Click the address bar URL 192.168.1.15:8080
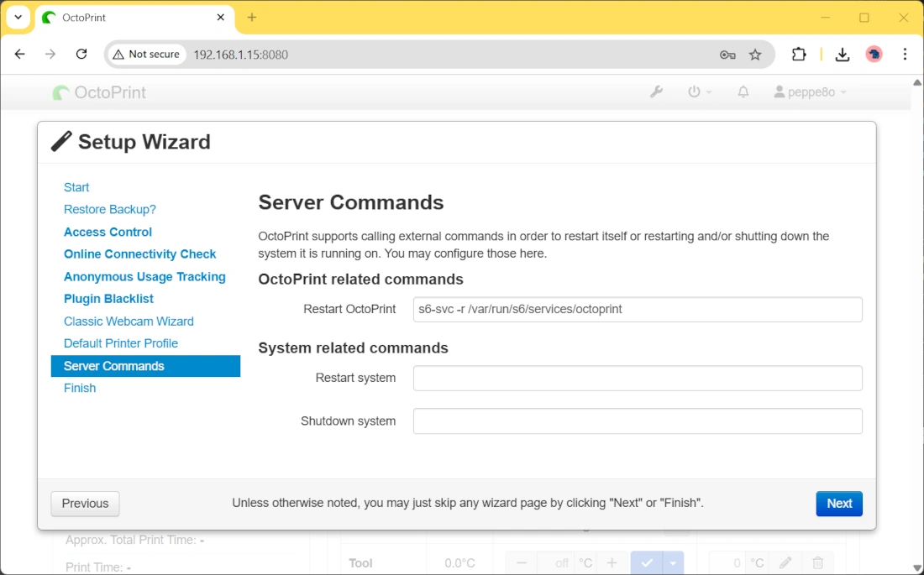 pos(240,55)
